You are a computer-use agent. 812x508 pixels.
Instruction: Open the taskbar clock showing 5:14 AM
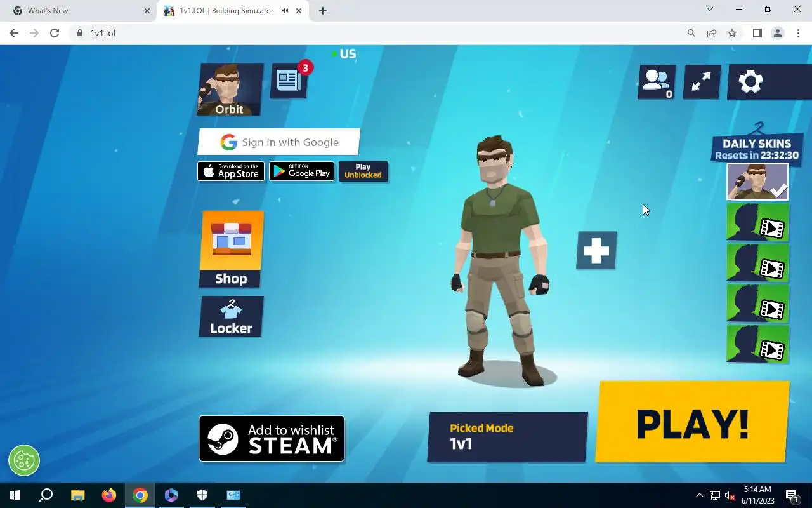tap(757, 495)
